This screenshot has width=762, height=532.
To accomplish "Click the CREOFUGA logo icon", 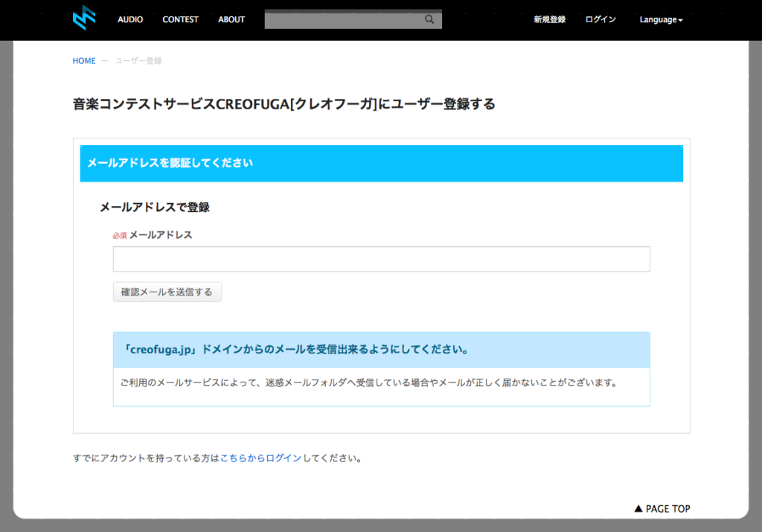I will tap(84, 18).
